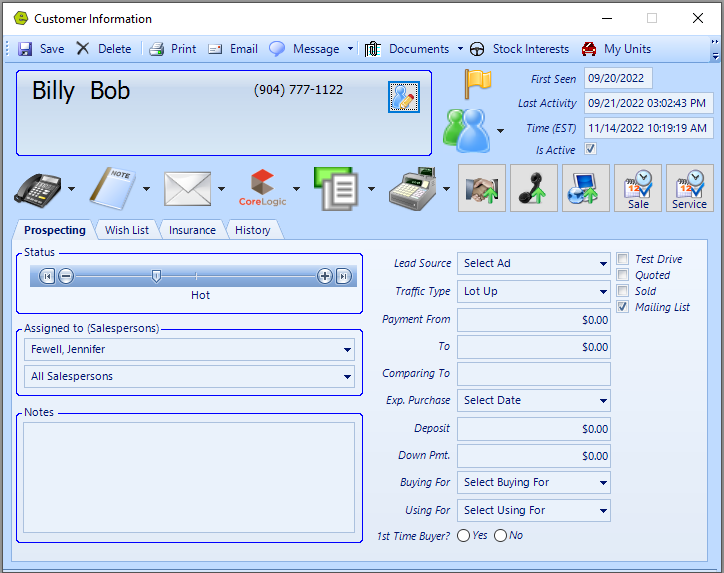Screen dimensions: 724x573
Task: Open the Traffic Type dropdown
Action: click(533, 292)
